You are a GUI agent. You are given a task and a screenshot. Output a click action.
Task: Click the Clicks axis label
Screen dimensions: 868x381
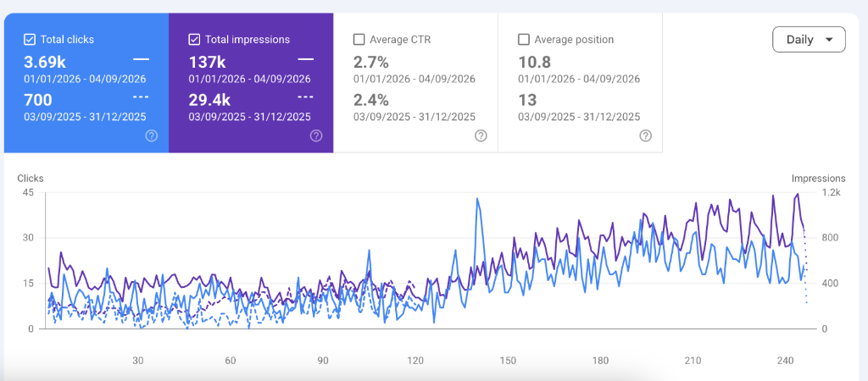31,179
